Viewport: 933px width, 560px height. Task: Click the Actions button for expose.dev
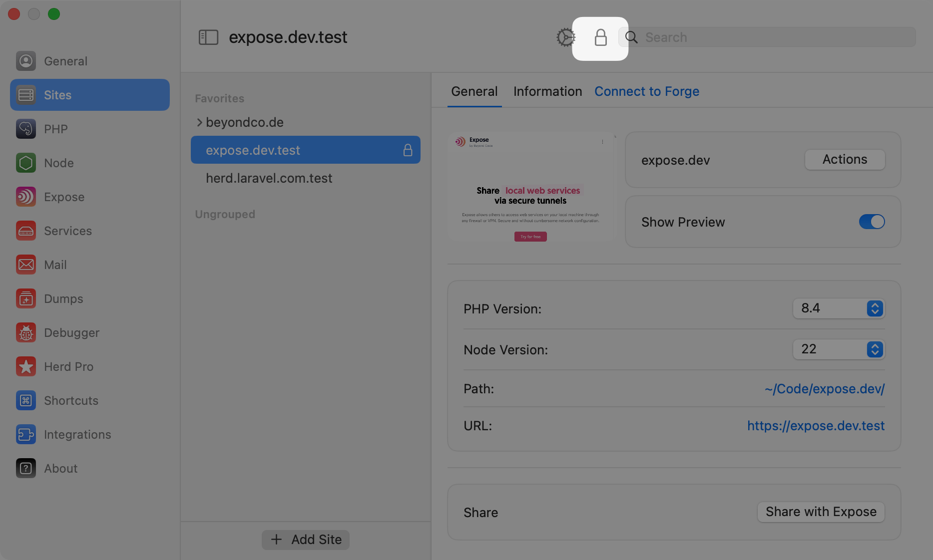(x=845, y=160)
